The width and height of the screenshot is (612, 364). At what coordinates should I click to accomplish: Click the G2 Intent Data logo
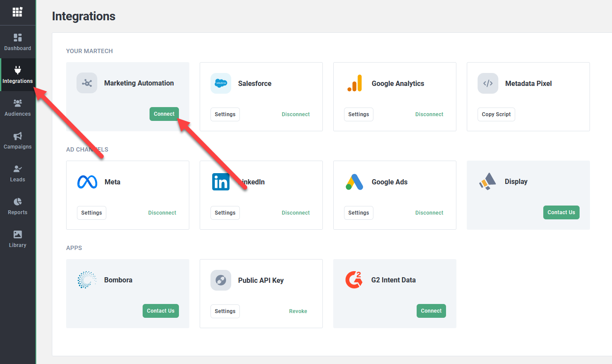(x=354, y=280)
